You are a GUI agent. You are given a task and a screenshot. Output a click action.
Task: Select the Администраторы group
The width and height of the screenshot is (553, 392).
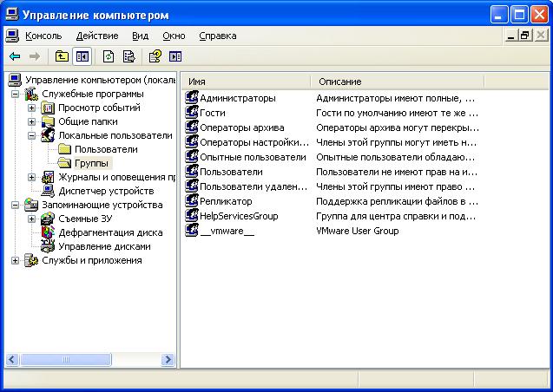click(x=238, y=98)
